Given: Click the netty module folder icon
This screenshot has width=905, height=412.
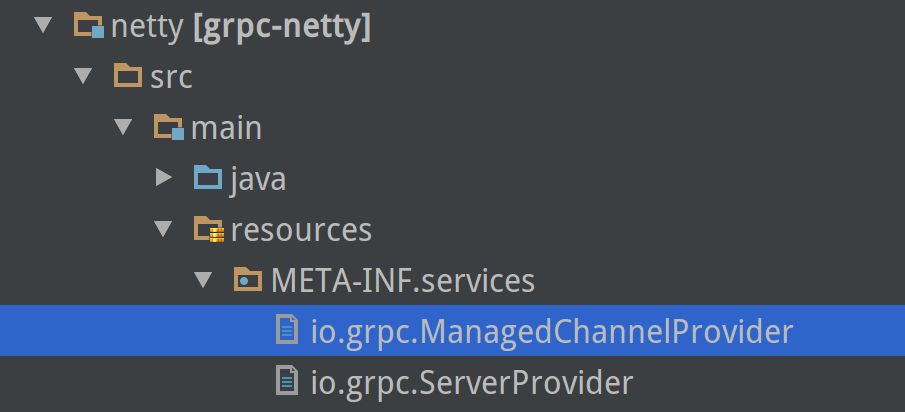Looking at the screenshot, I should coord(89,27).
